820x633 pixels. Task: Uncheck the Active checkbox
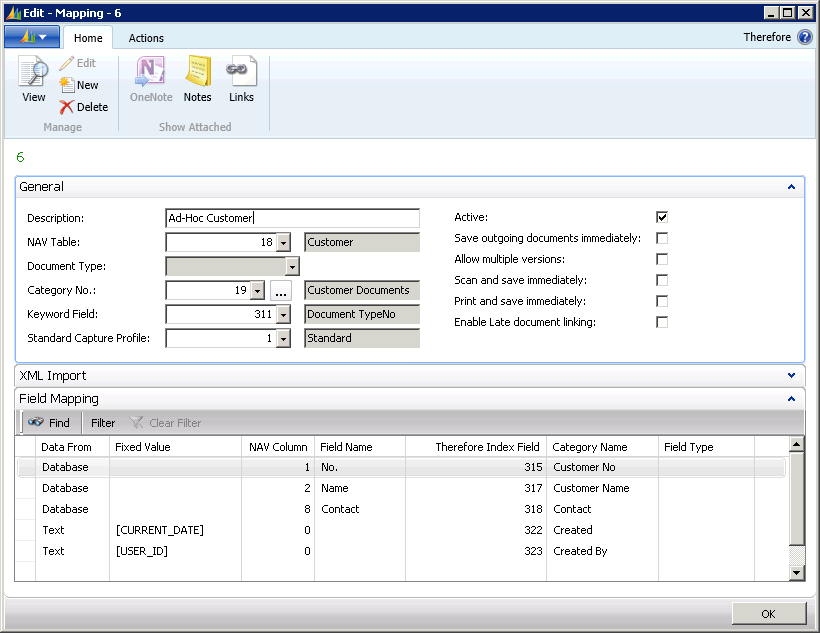[661, 217]
